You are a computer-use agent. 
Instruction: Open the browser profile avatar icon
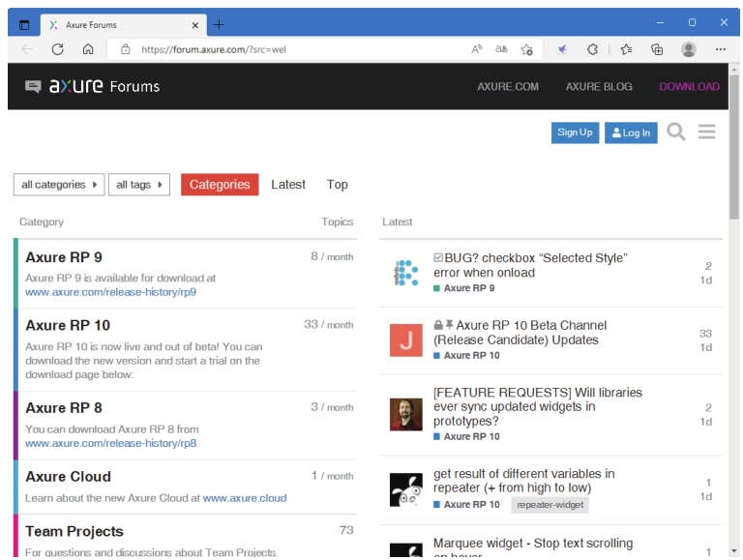point(688,49)
